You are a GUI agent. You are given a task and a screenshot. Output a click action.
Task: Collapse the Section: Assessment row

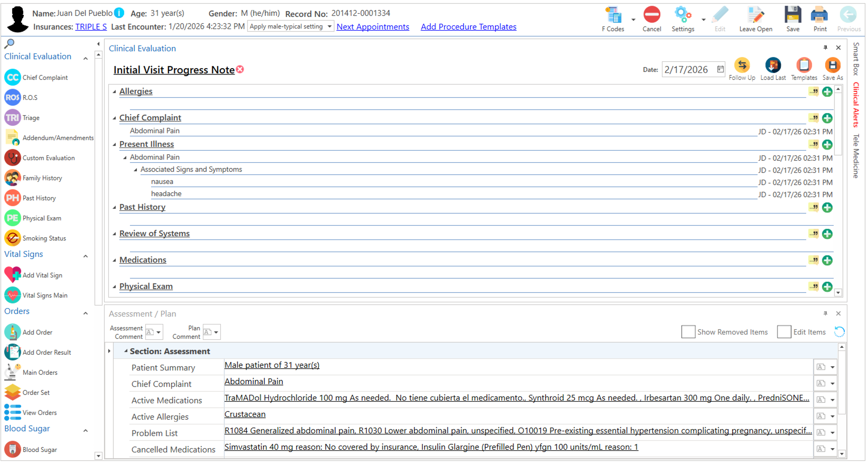[x=126, y=351]
